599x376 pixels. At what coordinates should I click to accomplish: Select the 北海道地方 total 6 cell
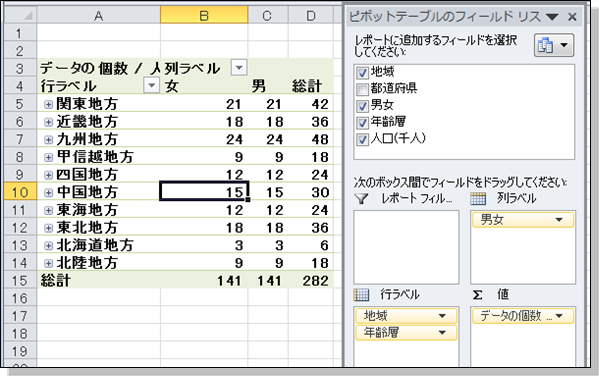(311, 245)
